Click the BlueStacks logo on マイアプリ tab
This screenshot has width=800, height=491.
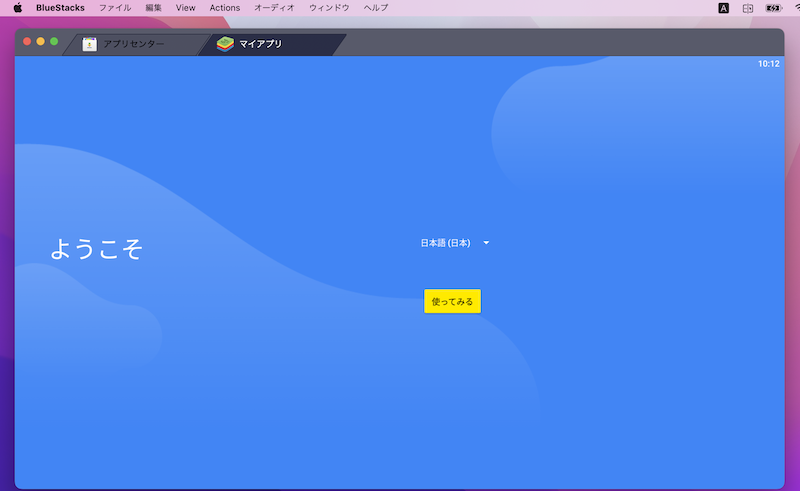point(225,44)
